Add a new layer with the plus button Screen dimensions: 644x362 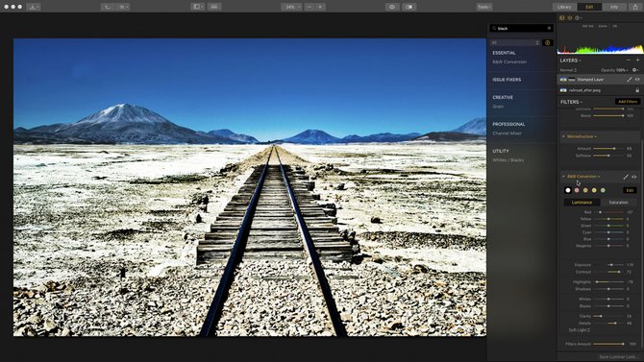coord(637,60)
